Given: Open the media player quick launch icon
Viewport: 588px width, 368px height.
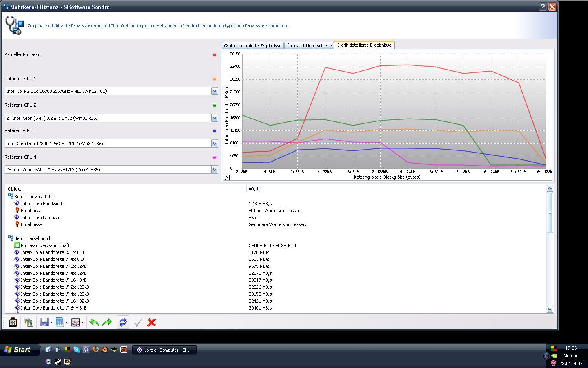Looking at the screenshot, I should pyautogui.click(x=48, y=361).
